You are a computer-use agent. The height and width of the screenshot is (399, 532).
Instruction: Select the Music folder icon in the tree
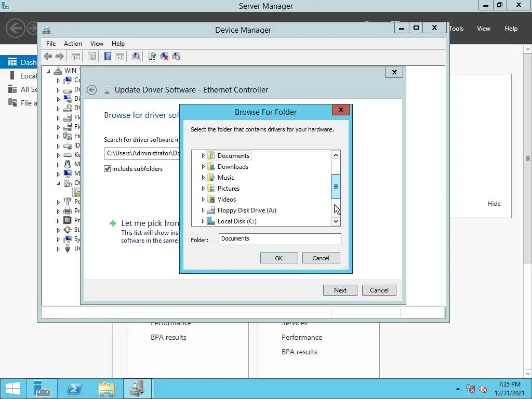pyautogui.click(x=211, y=178)
